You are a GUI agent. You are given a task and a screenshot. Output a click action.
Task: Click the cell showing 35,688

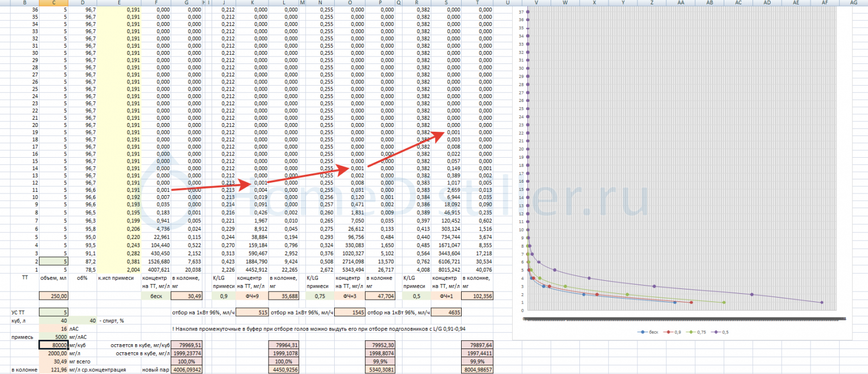[x=284, y=296]
